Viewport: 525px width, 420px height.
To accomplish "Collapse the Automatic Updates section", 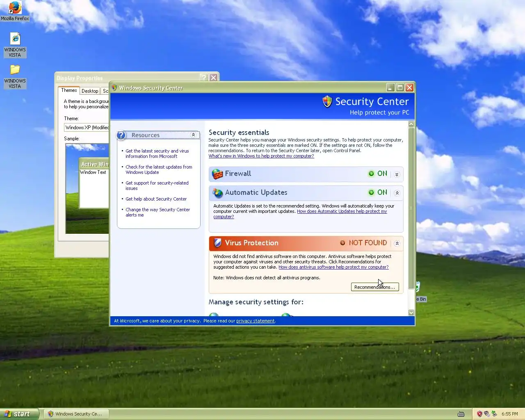I will click(397, 193).
